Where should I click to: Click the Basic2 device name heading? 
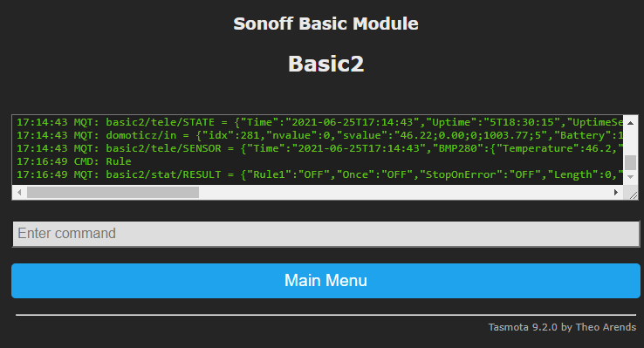[325, 65]
